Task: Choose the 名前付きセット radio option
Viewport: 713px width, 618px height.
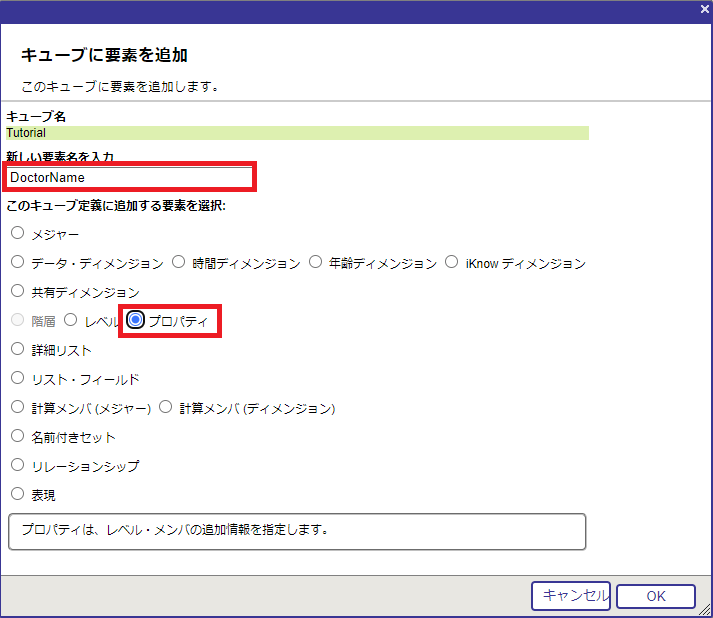Action: point(17,436)
